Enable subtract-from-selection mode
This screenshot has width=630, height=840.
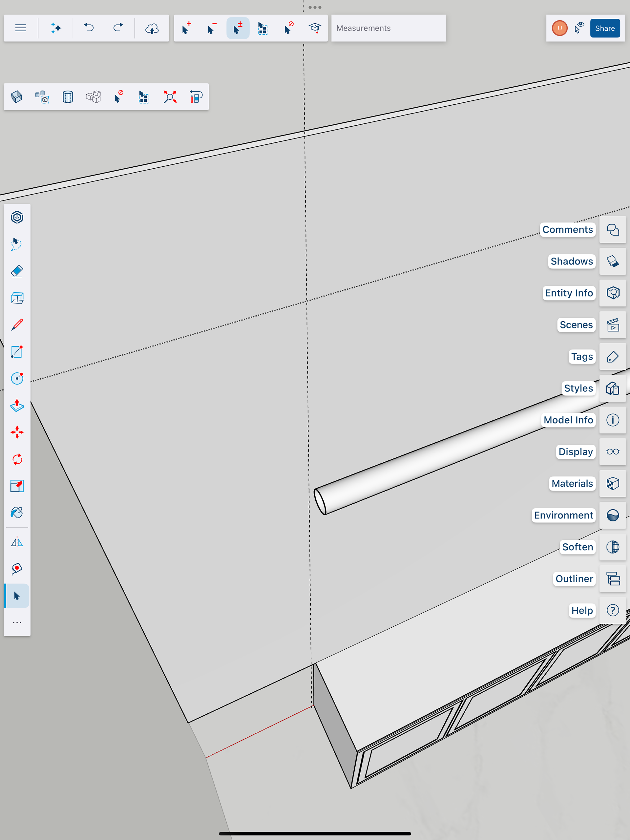point(212,28)
